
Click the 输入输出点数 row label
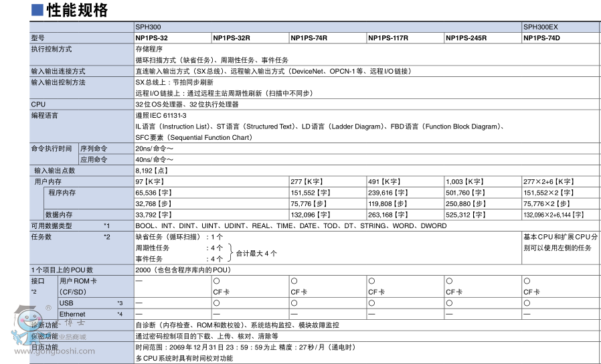pos(55,171)
